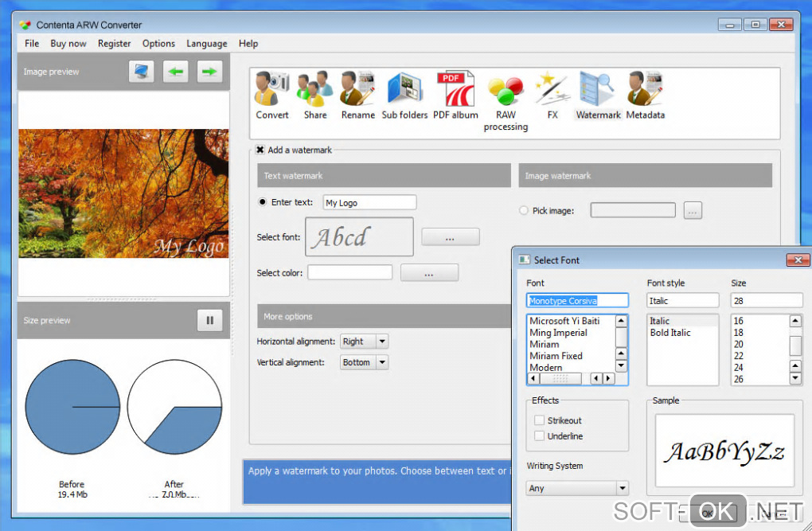Click the Select Font dialog title icon
This screenshot has height=531, width=812.
click(x=524, y=260)
